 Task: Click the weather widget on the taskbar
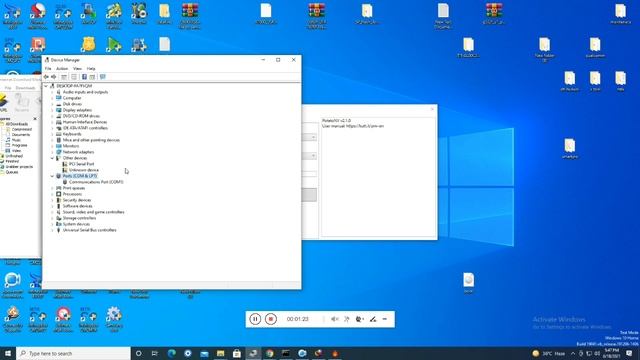coord(549,353)
